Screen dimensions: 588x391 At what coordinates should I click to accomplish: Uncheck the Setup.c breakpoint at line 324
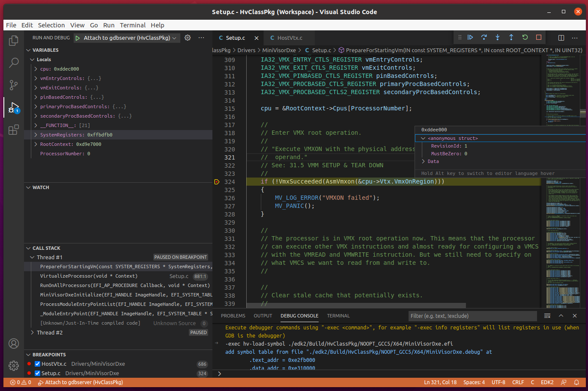pos(38,373)
